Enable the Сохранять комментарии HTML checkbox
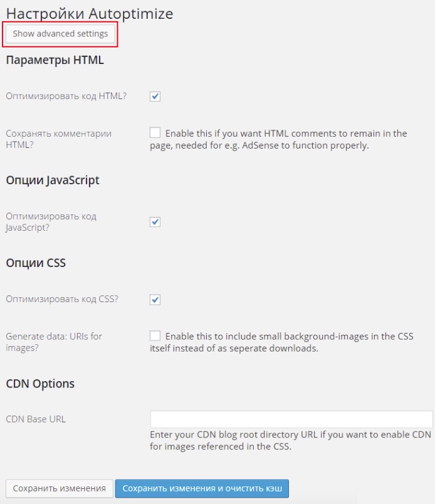The image size is (435, 504). [x=155, y=133]
